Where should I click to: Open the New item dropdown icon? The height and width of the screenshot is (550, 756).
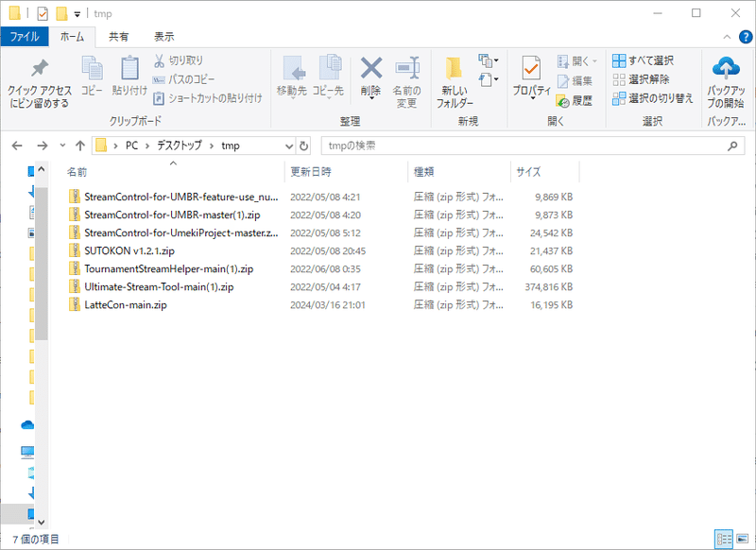click(489, 60)
